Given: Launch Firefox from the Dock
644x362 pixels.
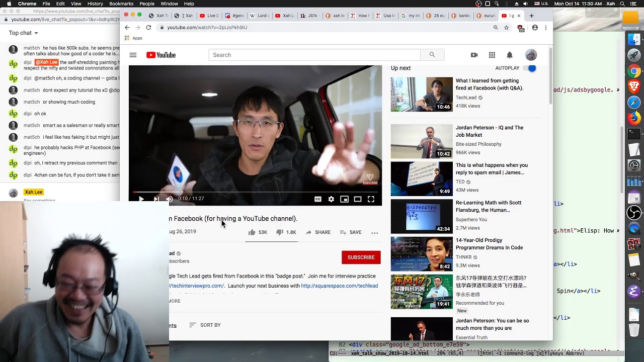Looking at the screenshot, I should click(x=634, y=118).
